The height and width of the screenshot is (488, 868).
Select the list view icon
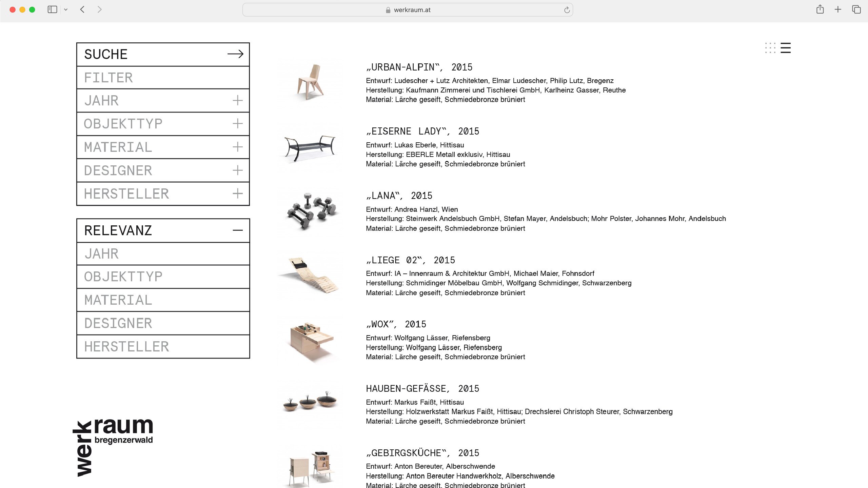[x=785, y=48]
